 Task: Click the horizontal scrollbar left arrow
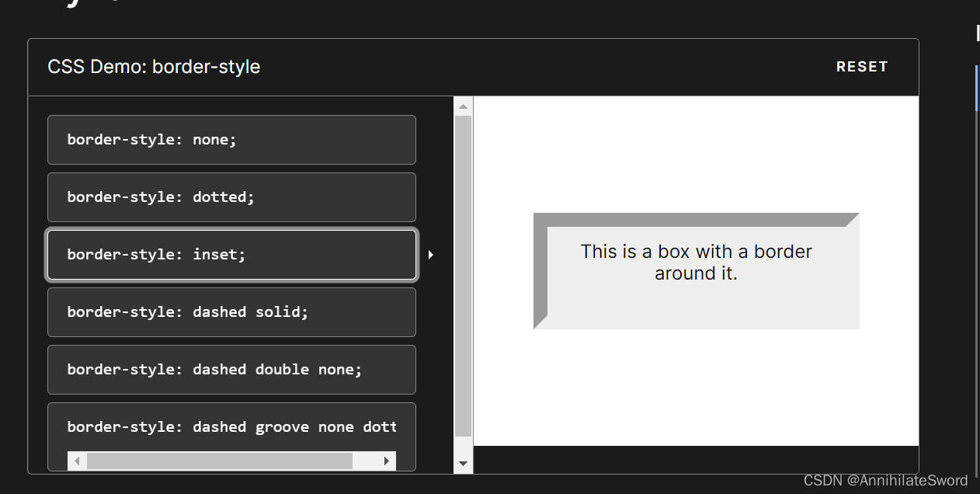(77, 461)
